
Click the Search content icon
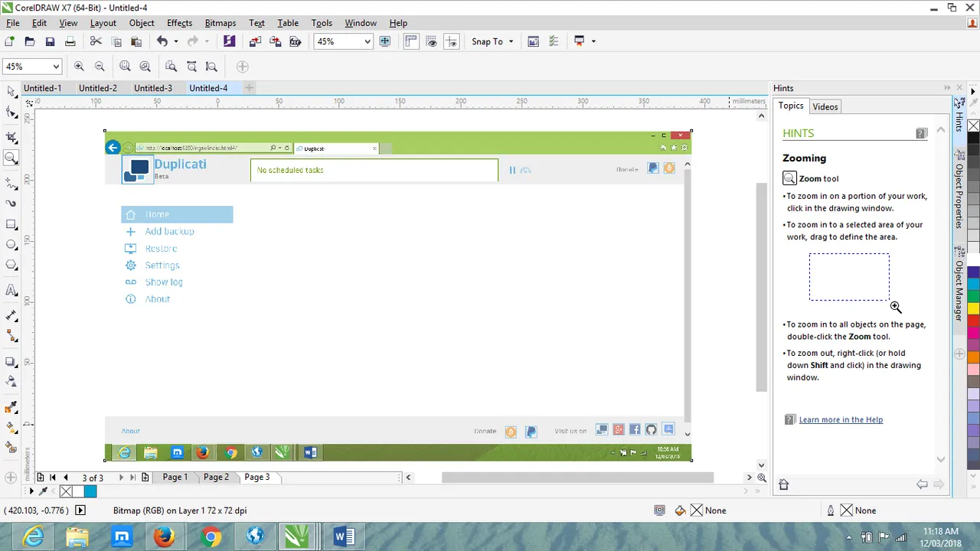pyautogui.click(x=229, y=41)
